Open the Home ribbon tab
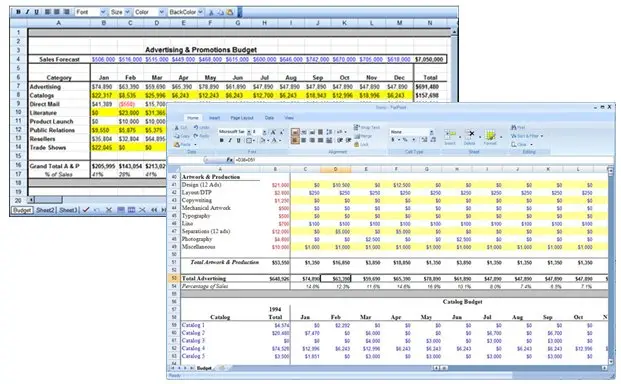Image resolution: width=621 pixels, height=384 pixels. tap(193, 118)
